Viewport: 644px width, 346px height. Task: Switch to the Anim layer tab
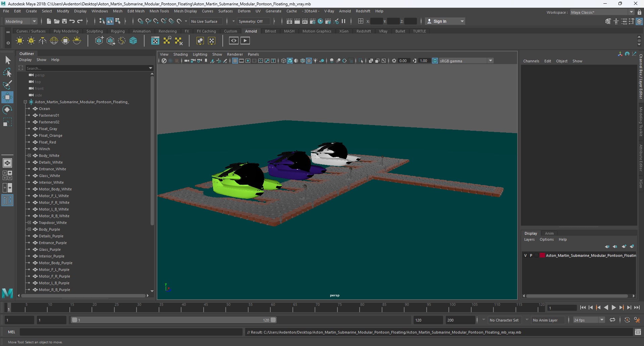coord(549,233)
